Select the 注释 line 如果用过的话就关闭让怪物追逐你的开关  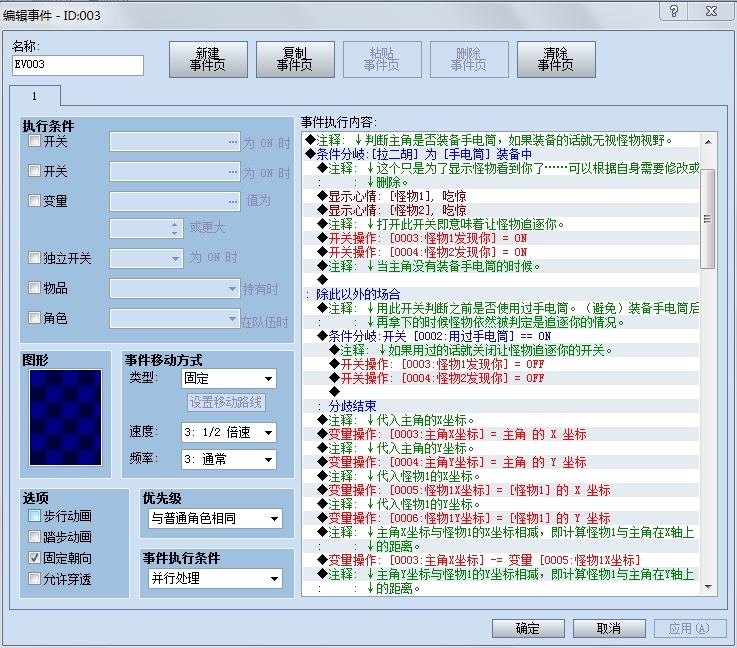[x=501, y=350]
